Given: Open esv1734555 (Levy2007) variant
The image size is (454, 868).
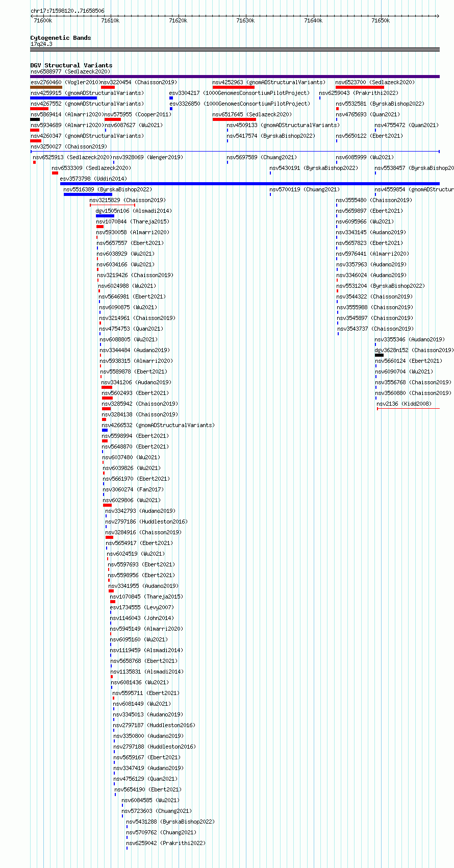Looking at the screenshot, I should pyautogui.click(x=142, y=608).
